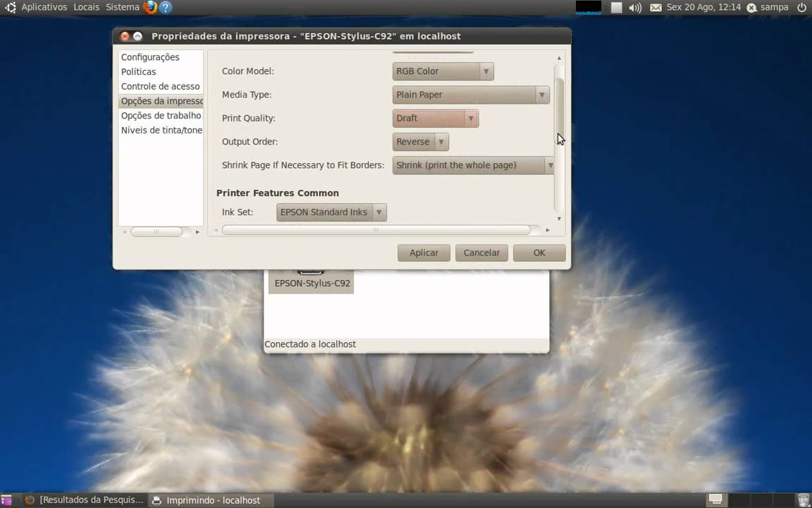
Task: Open the Output Order dropdown
Action: 421,142
